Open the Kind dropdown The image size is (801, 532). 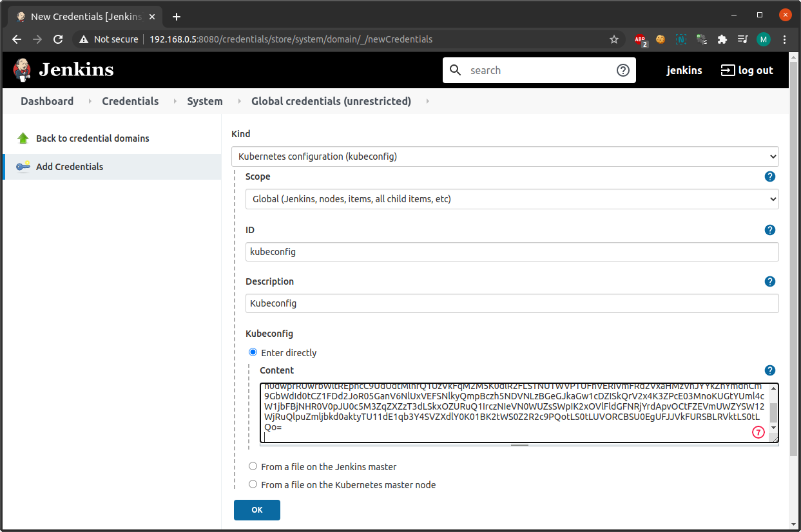point(771,157)
